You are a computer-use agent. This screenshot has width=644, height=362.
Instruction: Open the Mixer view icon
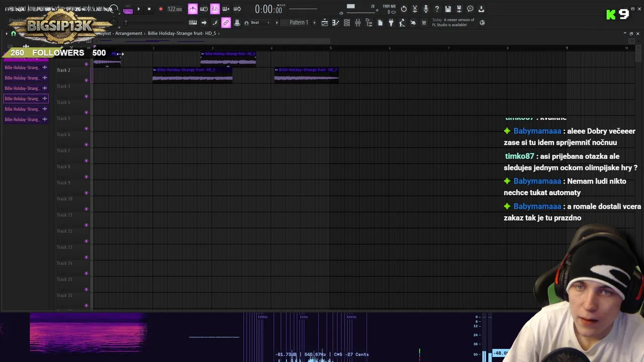pos(358,23)
